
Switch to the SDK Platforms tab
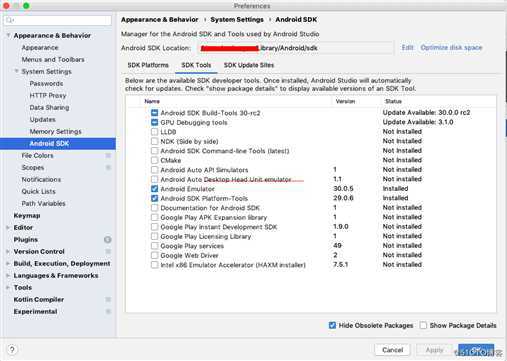pyautogui.click(x=148, y=65)
